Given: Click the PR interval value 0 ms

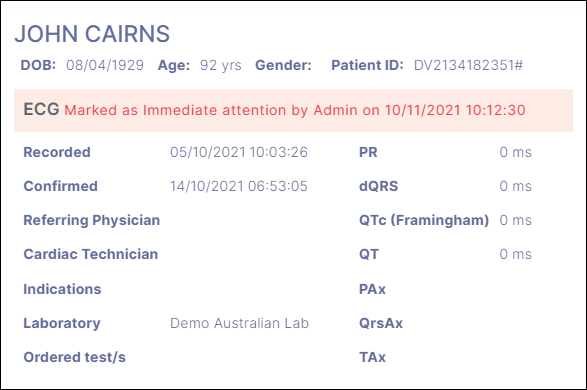Looking at the screenshot, I should 515,152.
